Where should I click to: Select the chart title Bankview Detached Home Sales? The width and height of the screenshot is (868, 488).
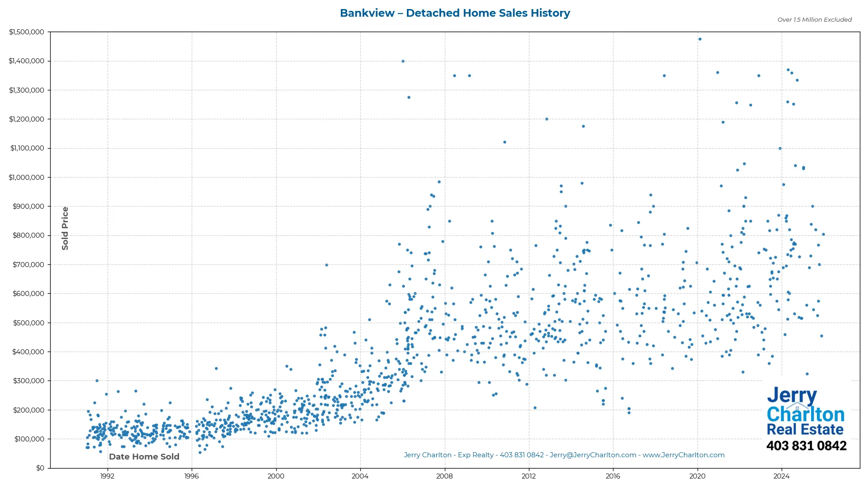[455, 13]
